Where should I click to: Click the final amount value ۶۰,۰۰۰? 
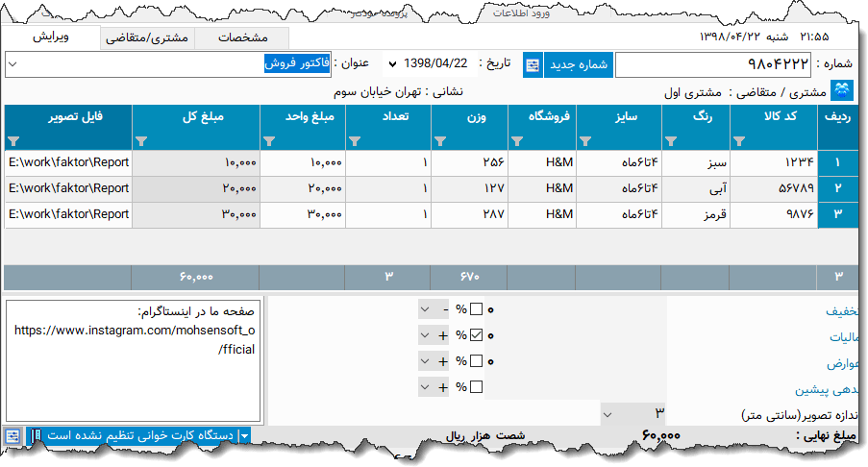point(661,436)
